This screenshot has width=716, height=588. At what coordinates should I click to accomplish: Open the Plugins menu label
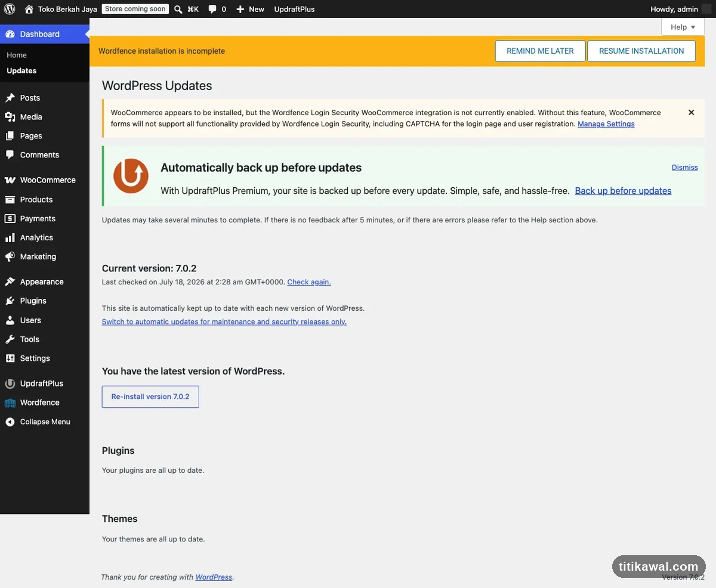(33, 301)
